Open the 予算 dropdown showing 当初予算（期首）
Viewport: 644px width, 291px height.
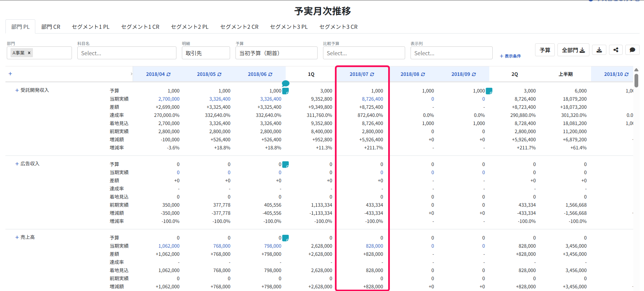coord(277,53)
